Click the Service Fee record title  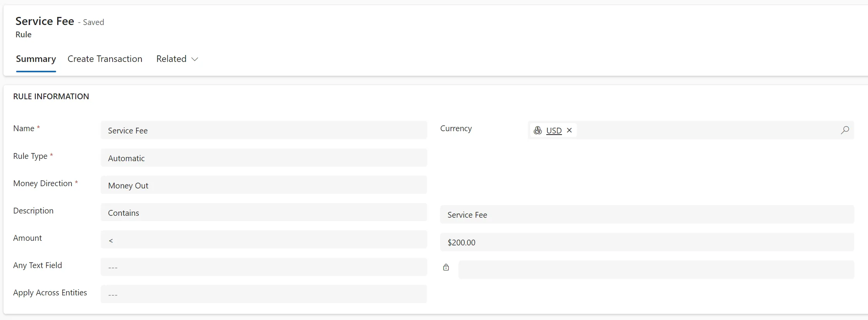pos(45,21)
